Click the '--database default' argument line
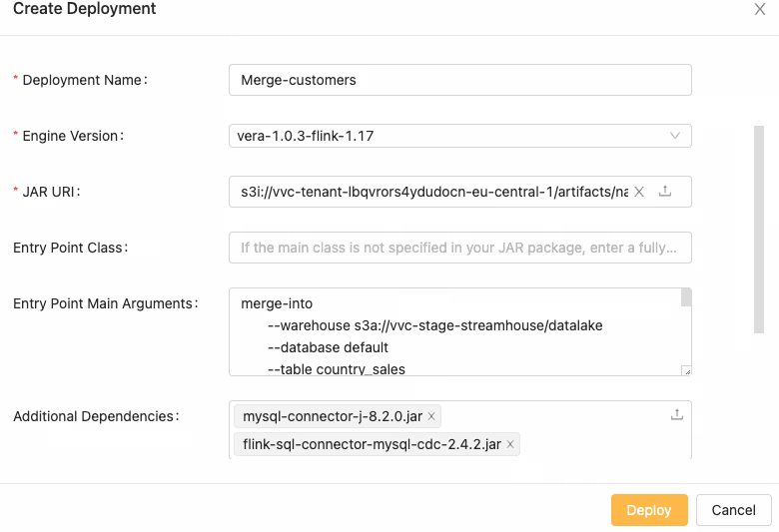The height and width of the screenshot is (532, 779). 328,347
